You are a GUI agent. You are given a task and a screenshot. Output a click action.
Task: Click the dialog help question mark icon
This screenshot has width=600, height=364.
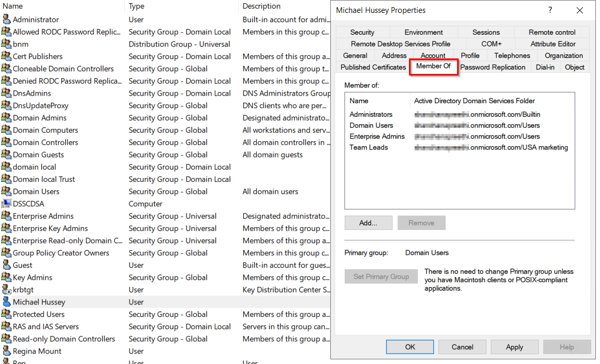click(550, 10)
